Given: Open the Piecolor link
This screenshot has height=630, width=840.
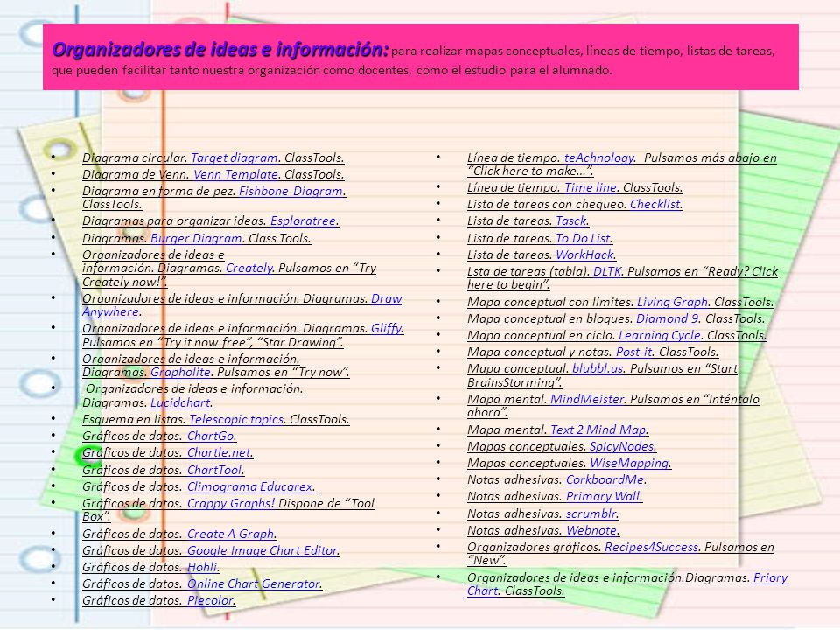Looking at the screenshot, I should click(210, 600).
